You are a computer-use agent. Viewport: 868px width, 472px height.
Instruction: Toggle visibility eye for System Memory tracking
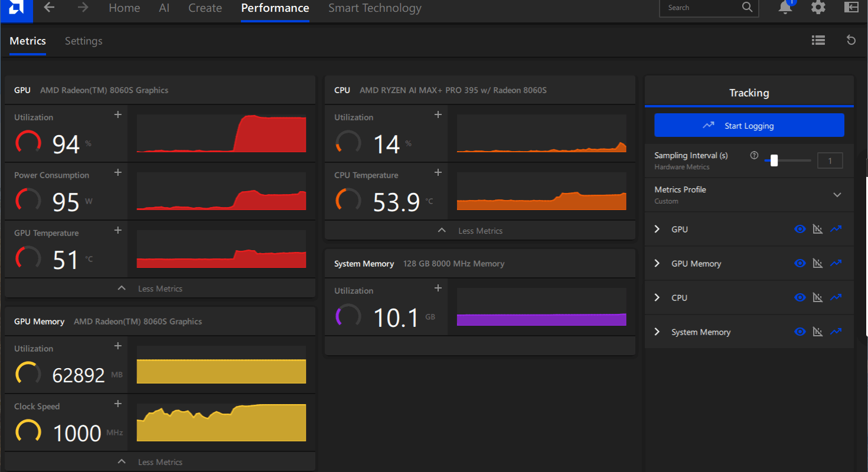(x=800, y=332)
